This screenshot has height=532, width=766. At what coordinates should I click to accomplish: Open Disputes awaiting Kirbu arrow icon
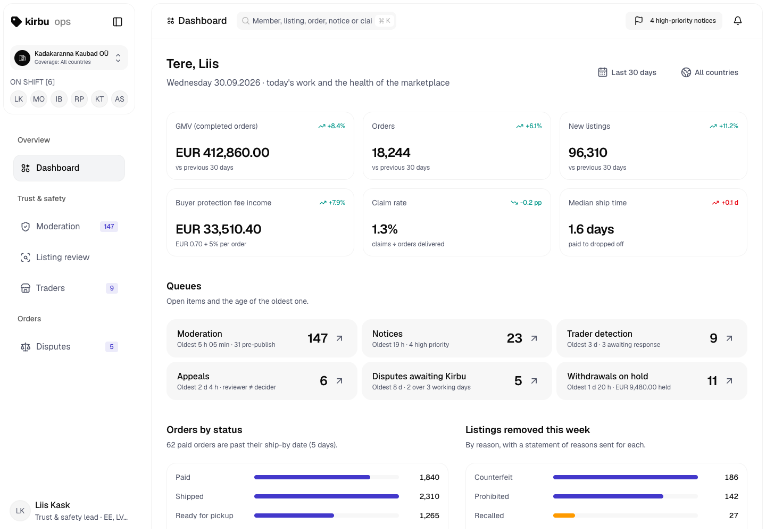click(x=534, y=381)
